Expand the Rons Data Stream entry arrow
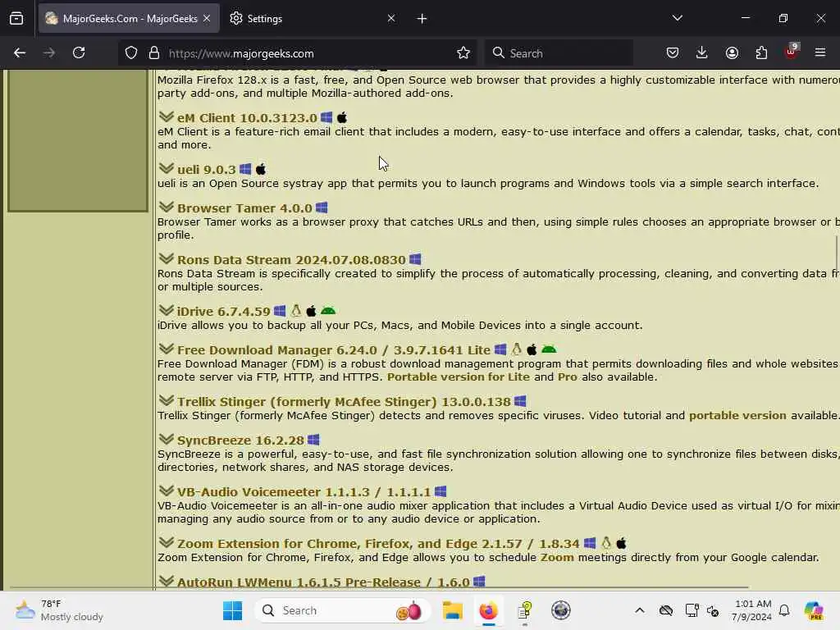 [x=166, y=258]
